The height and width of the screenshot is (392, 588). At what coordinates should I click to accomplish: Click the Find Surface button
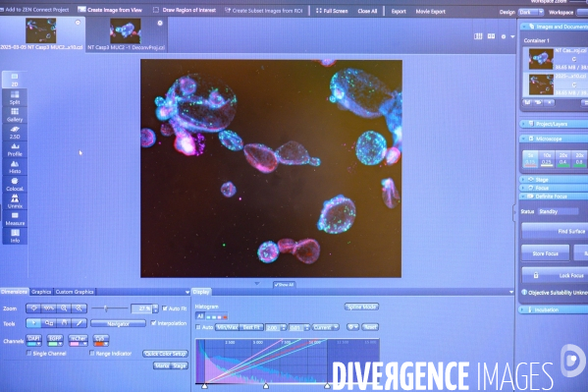pyautogui.click(x=555, y=231)
